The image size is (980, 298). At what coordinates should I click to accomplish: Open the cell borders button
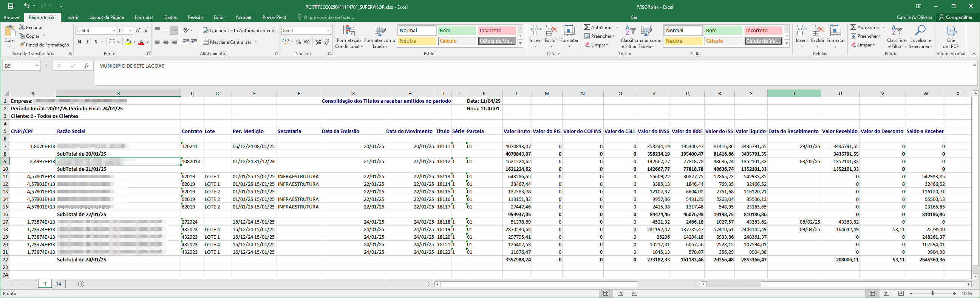click(112, 42)
